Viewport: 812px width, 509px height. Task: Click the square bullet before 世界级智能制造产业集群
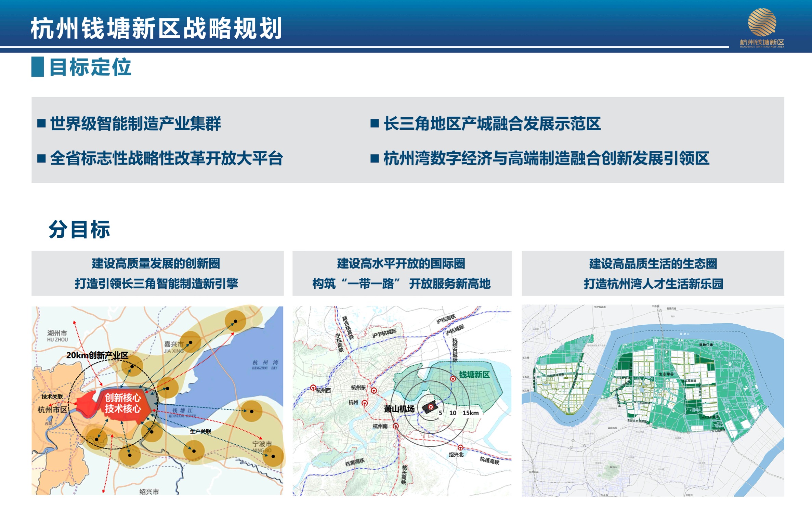[41, 123]
